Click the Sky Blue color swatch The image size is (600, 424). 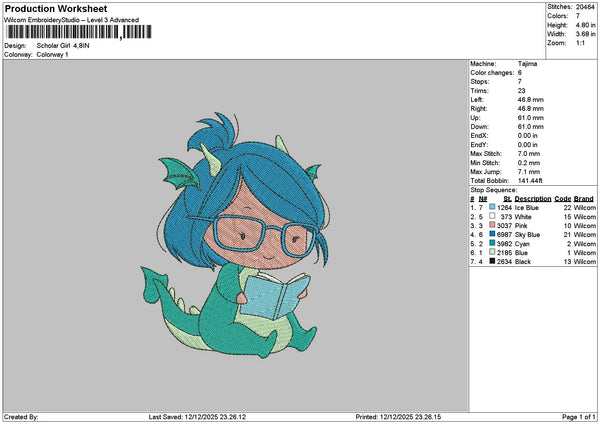tap(492, 234)
